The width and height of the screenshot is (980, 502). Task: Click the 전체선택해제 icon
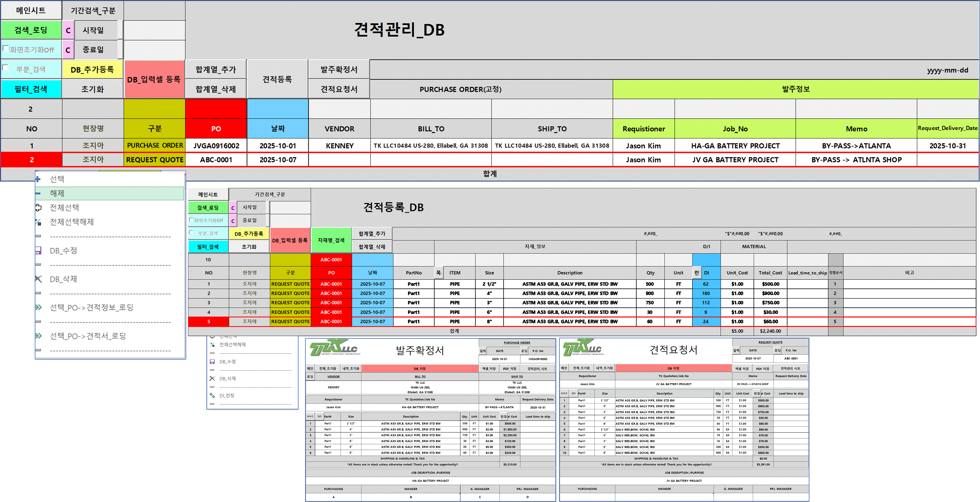(38, 222)
